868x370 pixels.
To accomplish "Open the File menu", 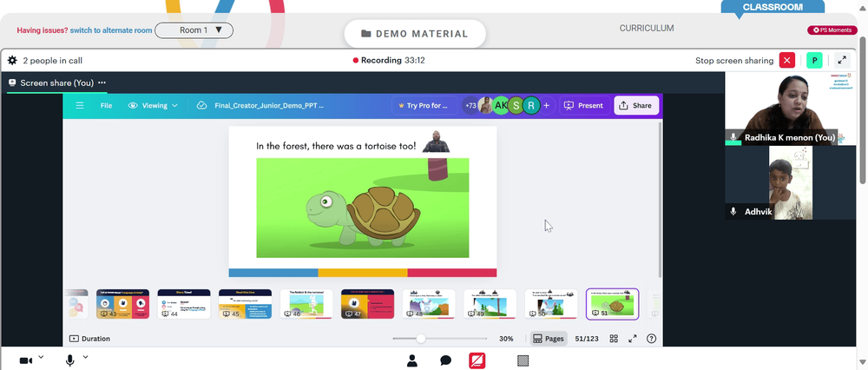I will (106, 105).
